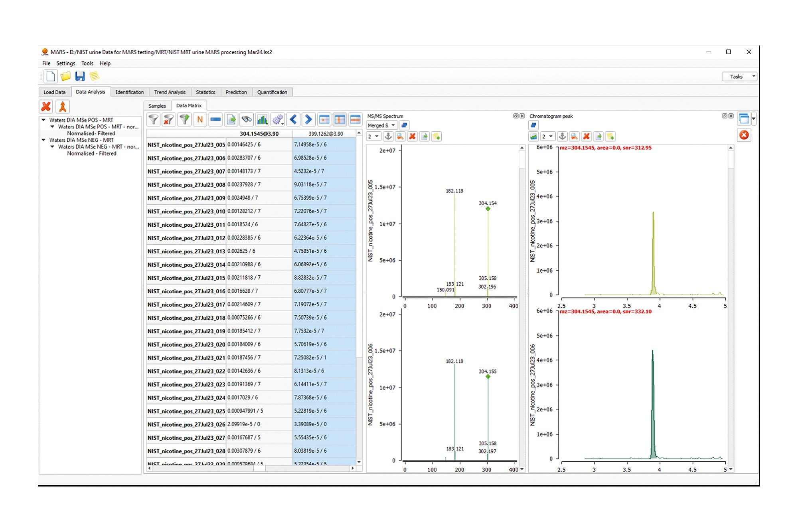The height and width of the screenshot is (532, 798).
Task: Click the save floppy disk icon in main toolbar
Action: click(80, 76)
